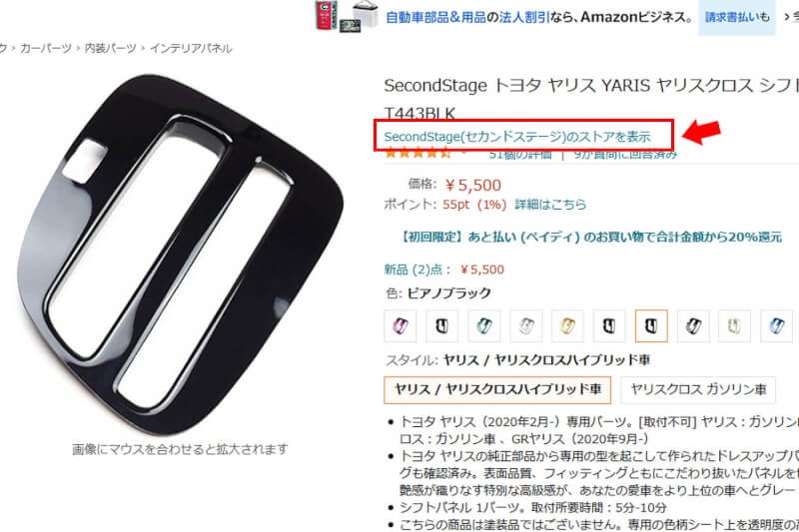Select ヤリスクロス ガソリン車 style option
Viewport: 799px width, 532px height.
698,389
